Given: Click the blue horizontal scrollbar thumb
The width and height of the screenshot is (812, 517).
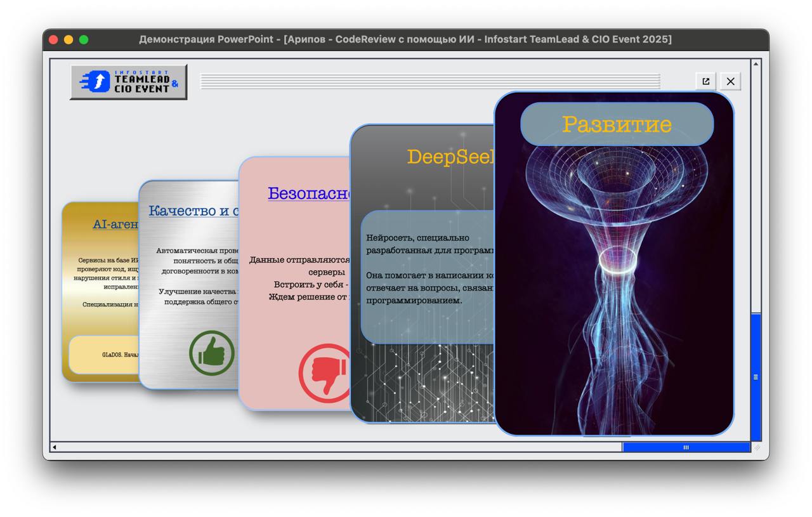Looking at the screenshot, I should coord(686,447).
